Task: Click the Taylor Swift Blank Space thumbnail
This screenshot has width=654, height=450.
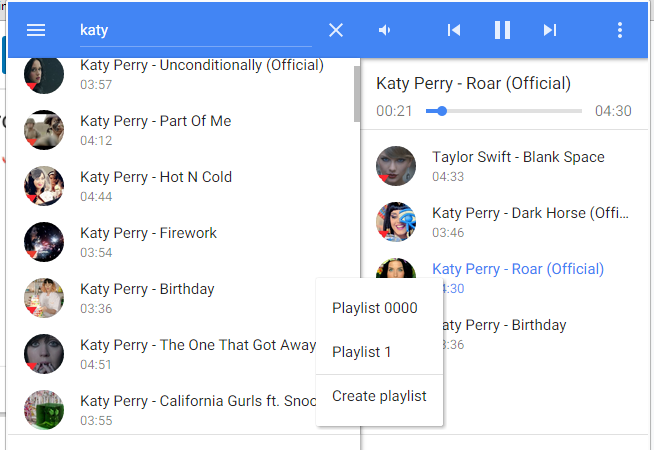Action: pyautogui.click(x=396, y=166)
